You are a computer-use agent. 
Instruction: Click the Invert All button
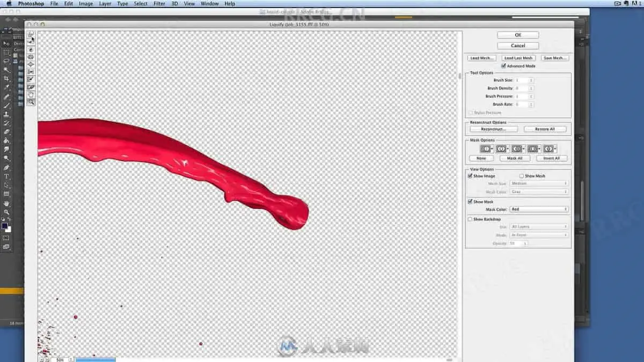(x=551, y=158)
